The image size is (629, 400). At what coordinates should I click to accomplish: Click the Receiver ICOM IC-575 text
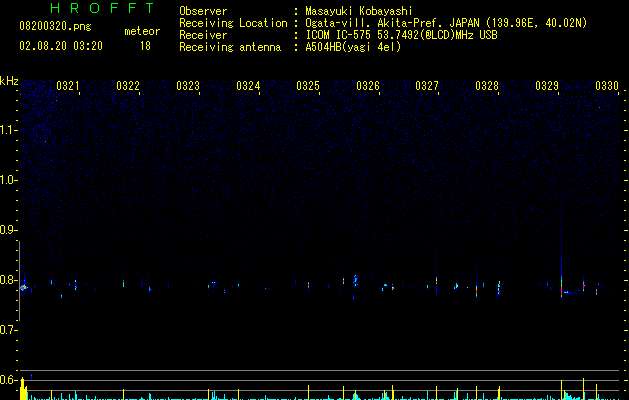tap(401, 35)
